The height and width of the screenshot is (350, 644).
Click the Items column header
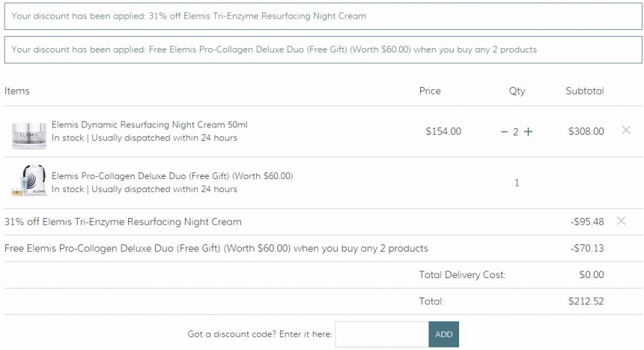(x=16, y=91)
